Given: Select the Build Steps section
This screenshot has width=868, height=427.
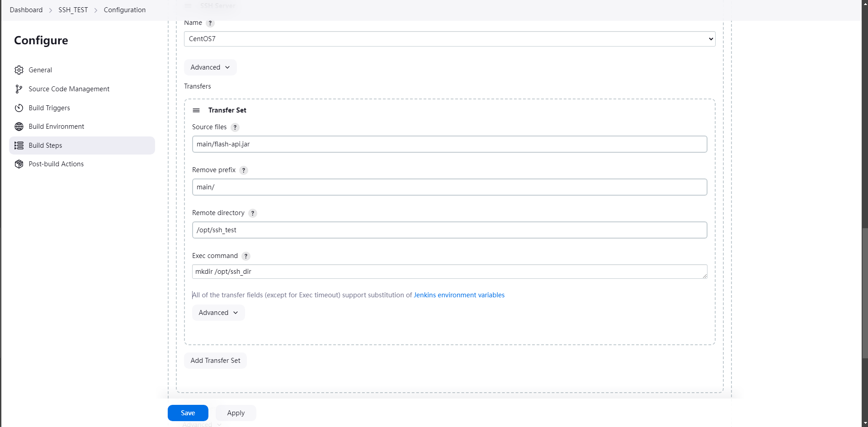Looking at the screenshot, I should [x=82, y=145].
